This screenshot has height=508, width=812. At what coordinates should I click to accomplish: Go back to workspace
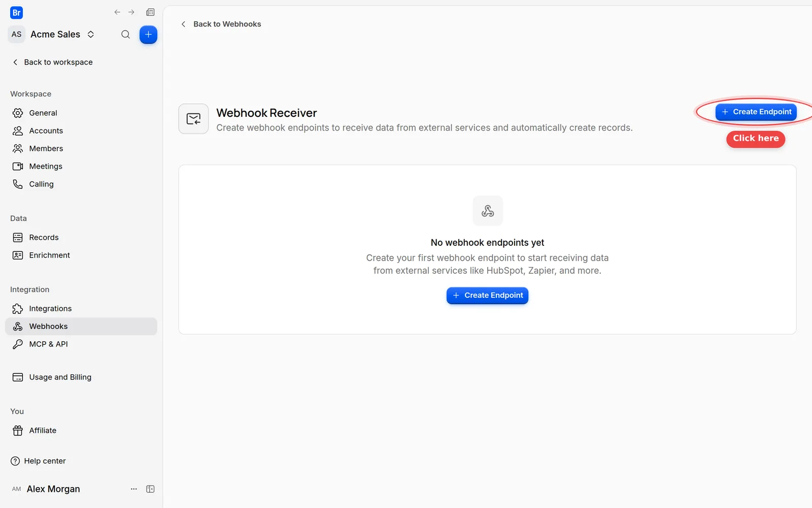tap(52, 62)
